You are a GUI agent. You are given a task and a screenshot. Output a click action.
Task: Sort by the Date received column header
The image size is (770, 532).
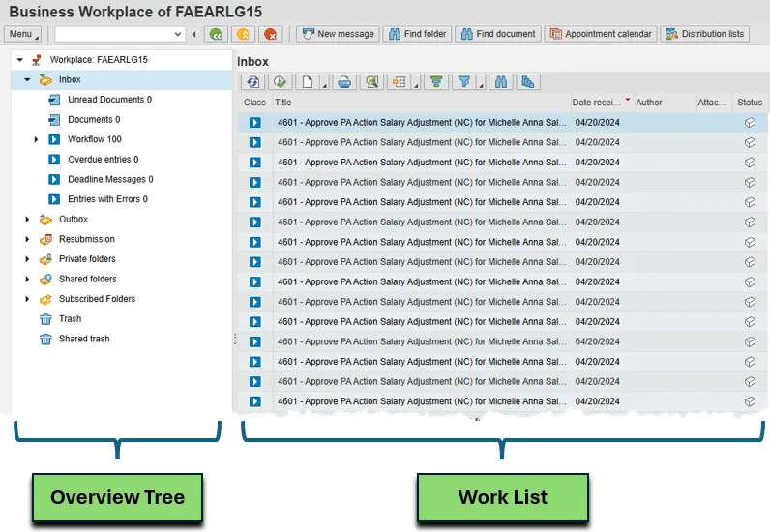click(602, 103)
